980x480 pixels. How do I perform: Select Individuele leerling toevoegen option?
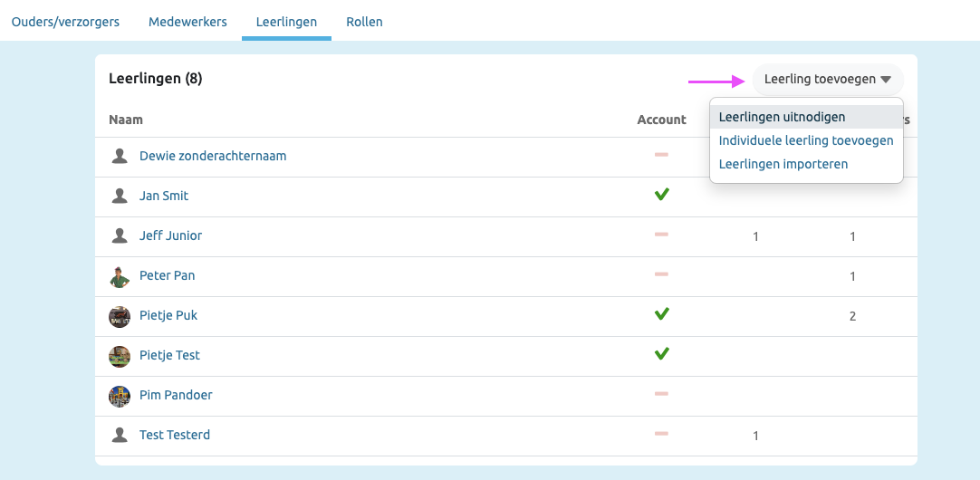point(806,140)
